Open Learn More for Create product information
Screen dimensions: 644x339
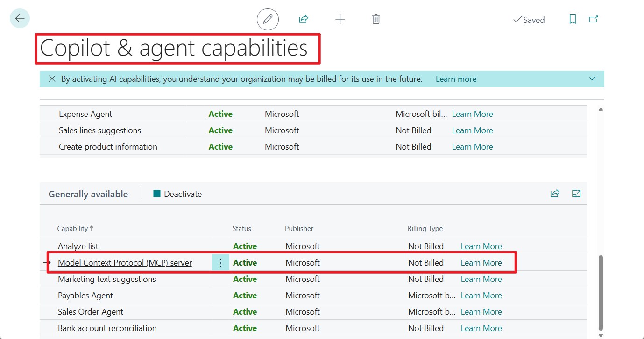472,147
